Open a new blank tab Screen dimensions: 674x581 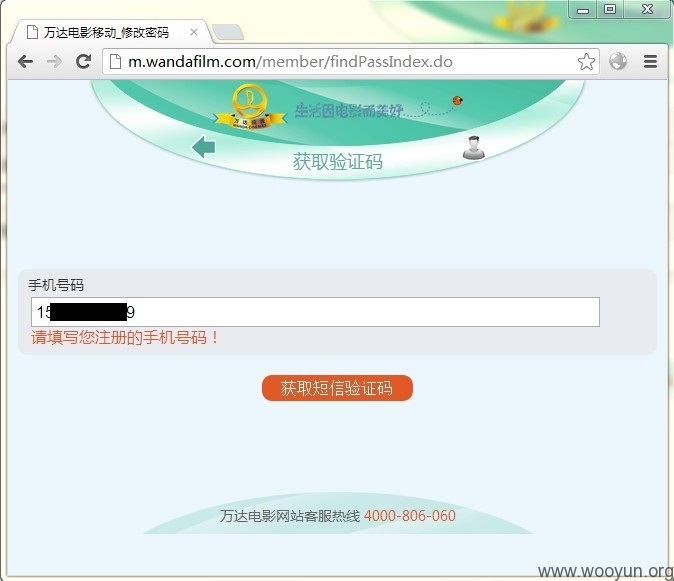click(x=228, y=33)
